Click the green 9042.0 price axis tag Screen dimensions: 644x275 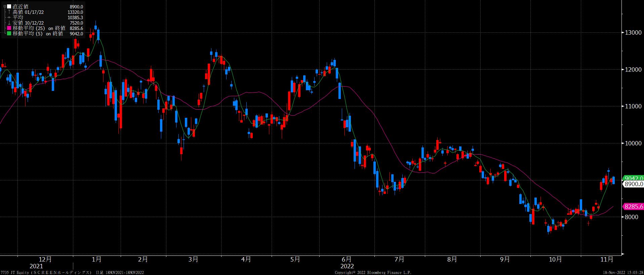click(633, 178)
